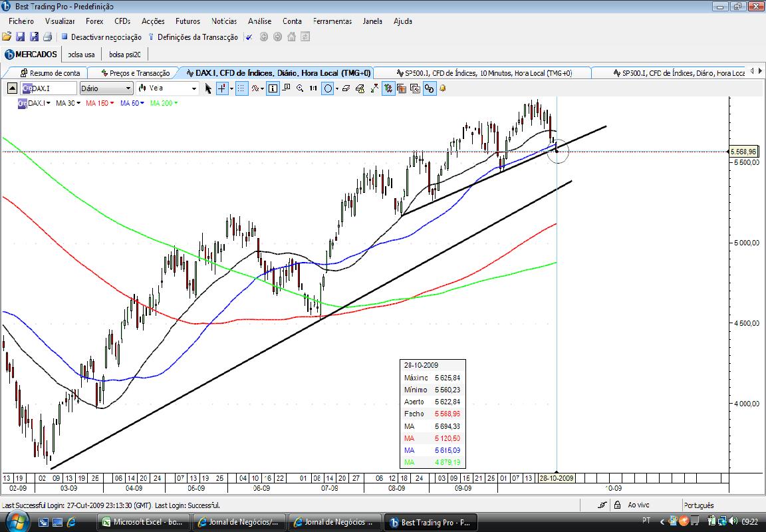Click the print icon in toolbar

pyautogui.click(x=47, y=37)
